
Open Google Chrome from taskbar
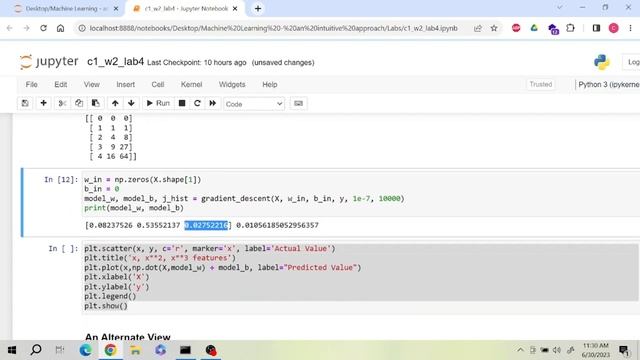click(x=110, y=350)
